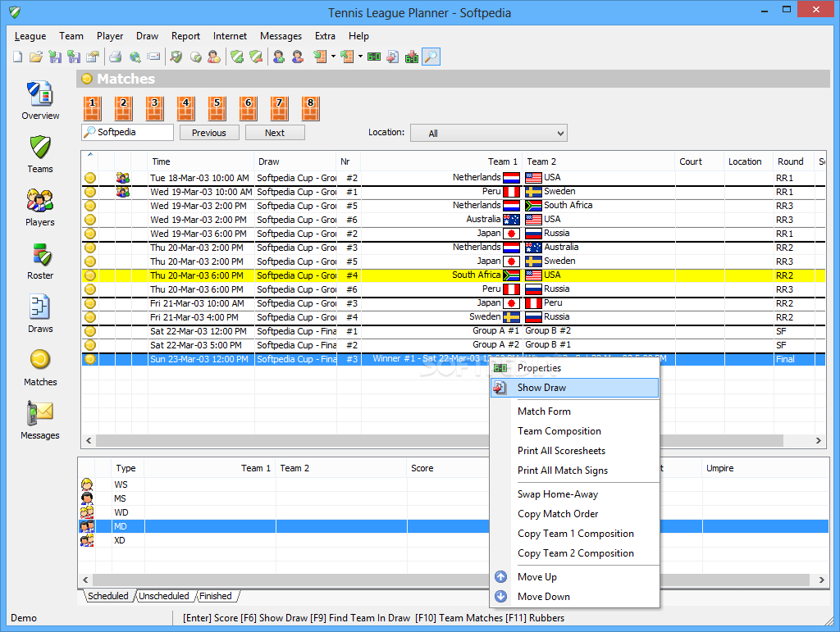
Task: Select court 3 icon
Action: (155, 109)
